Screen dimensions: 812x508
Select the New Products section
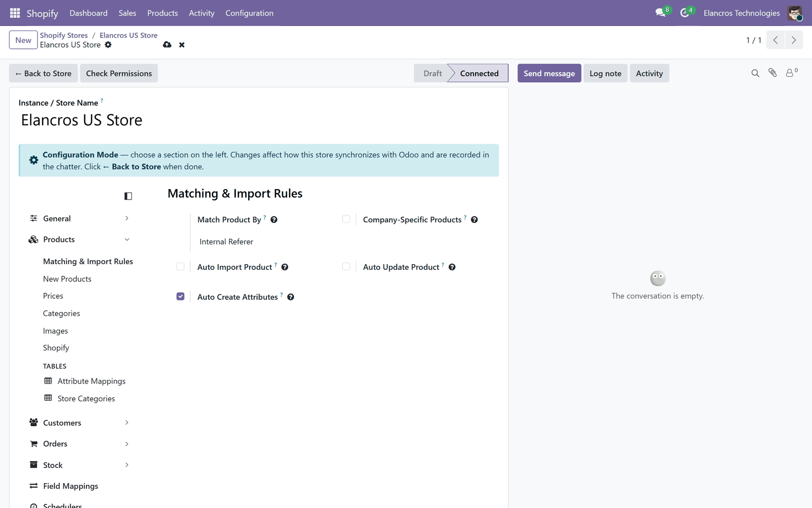(x=67, y=279)
